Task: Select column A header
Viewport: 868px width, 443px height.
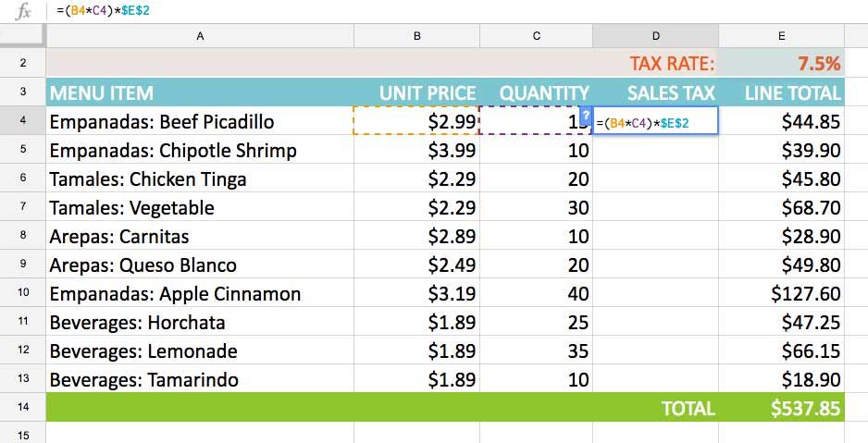Action: coord(200,36)
